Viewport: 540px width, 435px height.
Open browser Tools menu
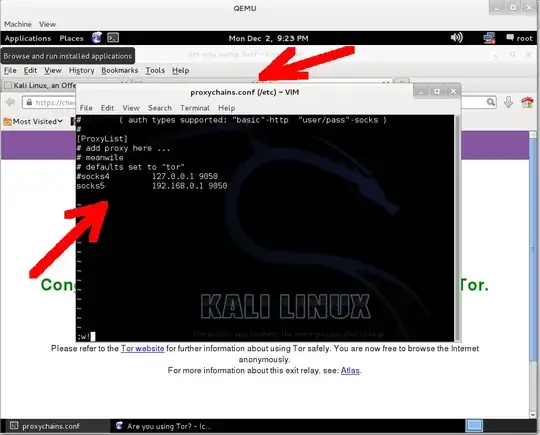click(x=155, y=71)
